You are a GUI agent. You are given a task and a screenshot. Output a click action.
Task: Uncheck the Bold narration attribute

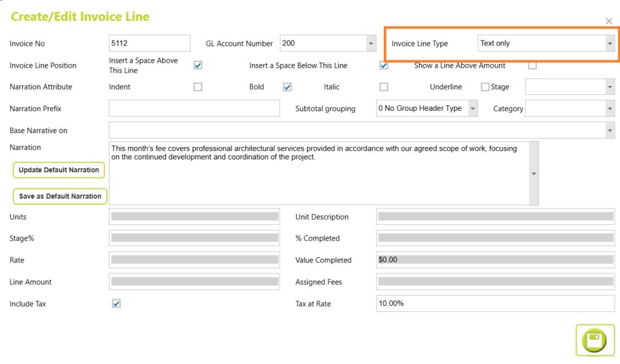pos(288,87)
